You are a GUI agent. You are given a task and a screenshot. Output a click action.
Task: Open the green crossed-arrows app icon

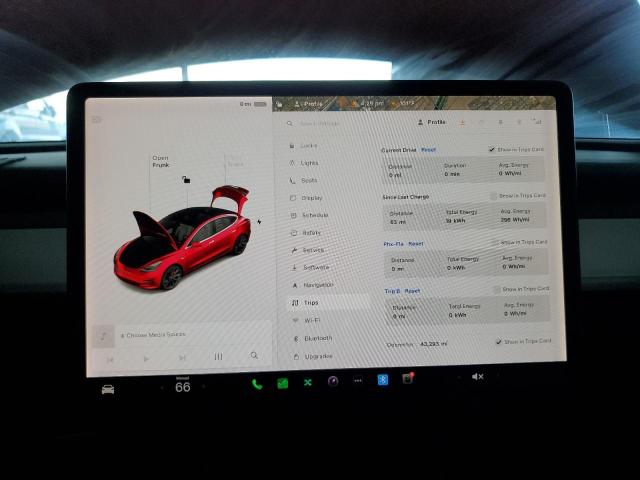click(x=308, y=382)
